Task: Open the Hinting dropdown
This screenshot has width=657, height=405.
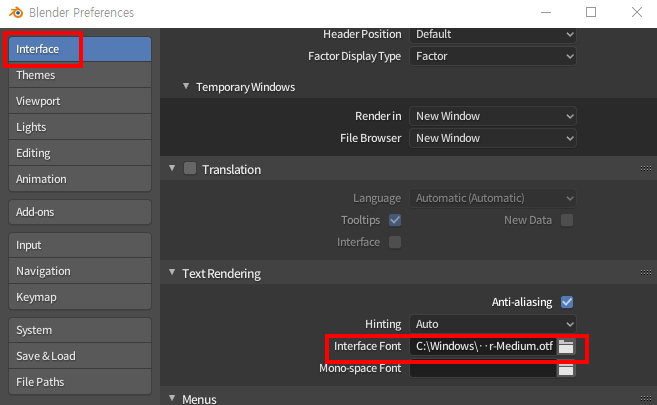Action: [x=493, y=324]
